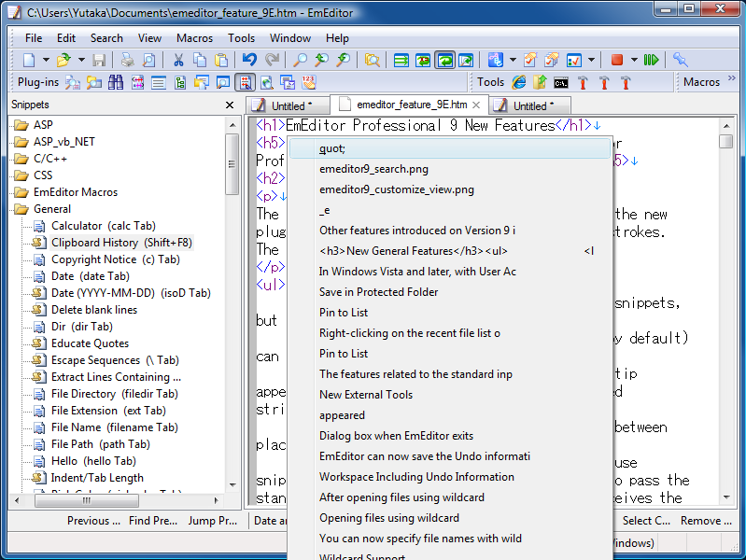Switch to the first Untitled tab
This screenshot has width=746, height=560.
288,105
